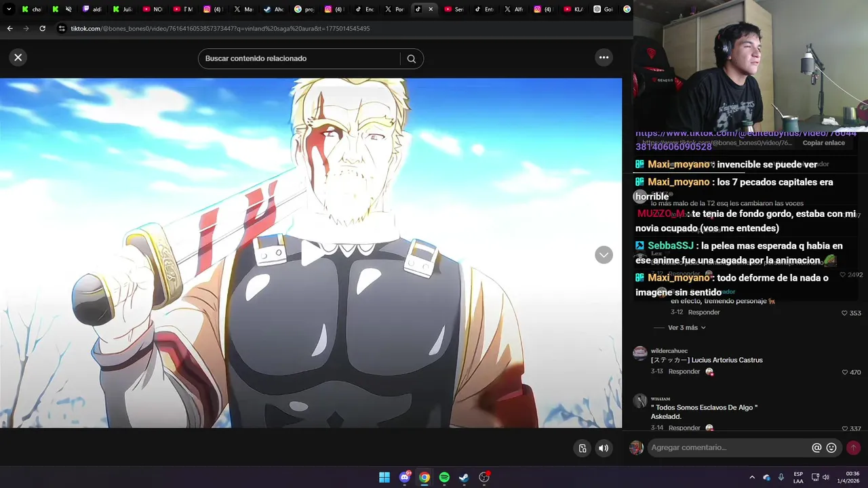Open William's profile avatar
The image size is (868, 488).
pos(639,401)
